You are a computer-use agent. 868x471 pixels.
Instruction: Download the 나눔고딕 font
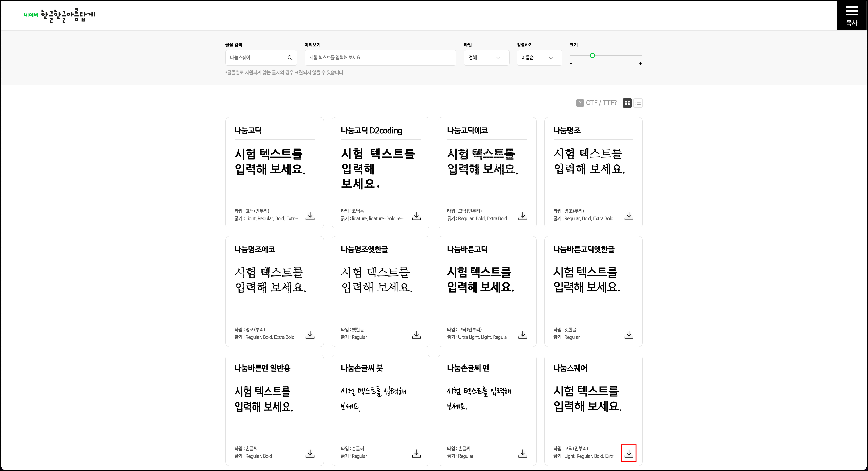[x=310, y=216]
